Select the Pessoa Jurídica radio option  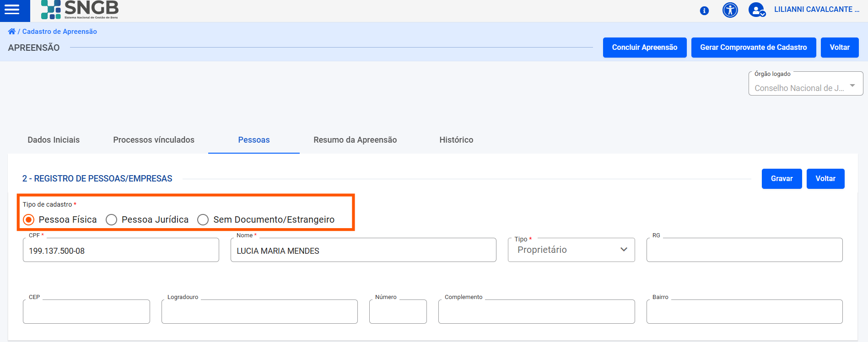pos(111,220)
